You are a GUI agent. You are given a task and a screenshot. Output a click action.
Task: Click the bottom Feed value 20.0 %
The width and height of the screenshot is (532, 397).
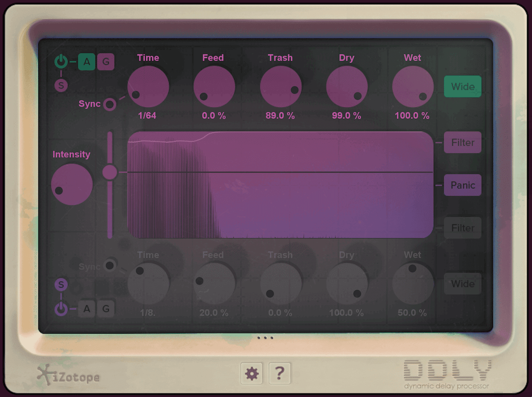(214, 313)
